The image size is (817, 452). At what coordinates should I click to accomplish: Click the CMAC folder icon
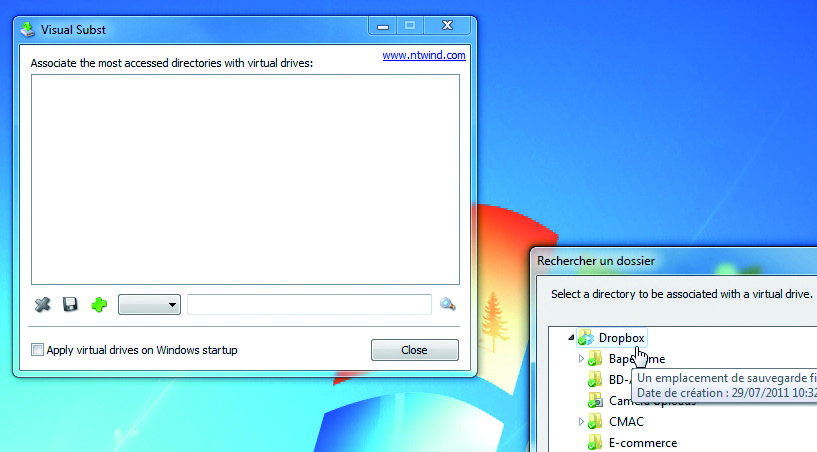(x=595, y=421)
